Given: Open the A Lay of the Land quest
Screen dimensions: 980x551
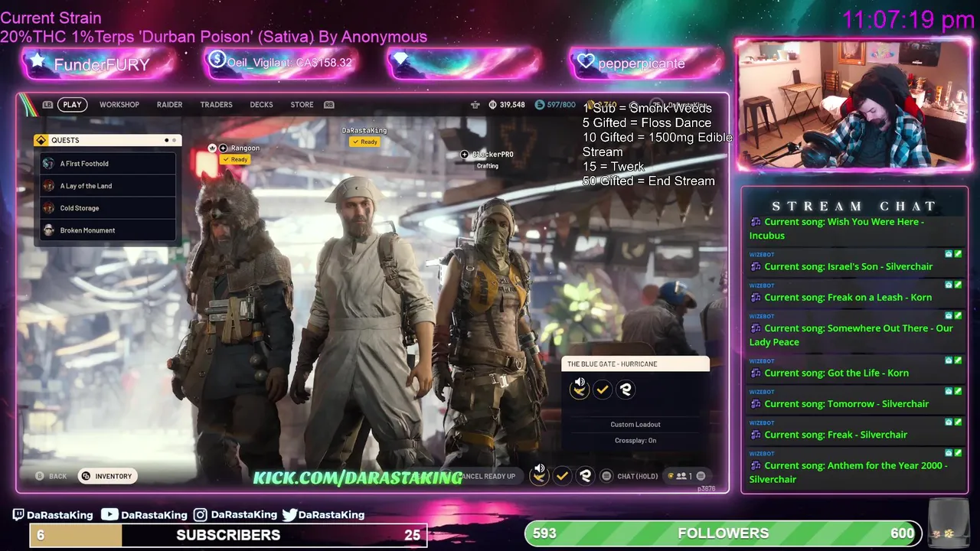Looking at the screenshot, I should (x=108, y=186).
